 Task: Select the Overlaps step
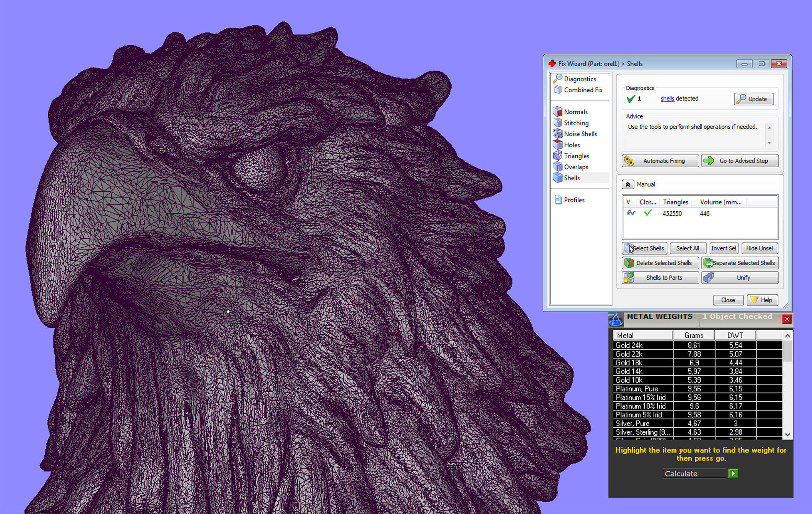click(576, 167)
